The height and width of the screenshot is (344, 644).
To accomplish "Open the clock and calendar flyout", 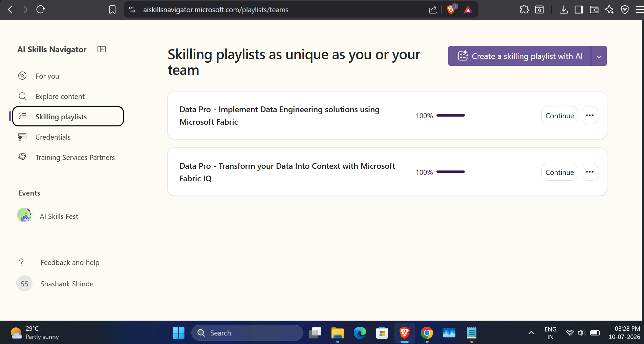I will [x=624, y=333].
